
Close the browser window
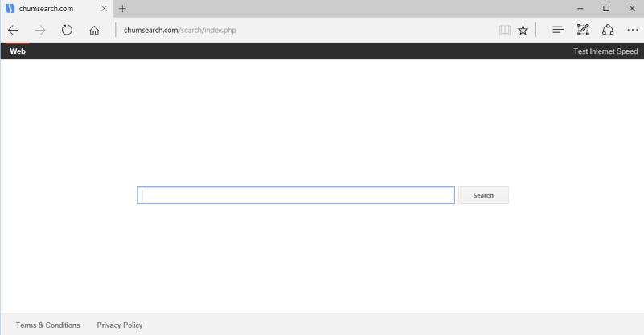tap(632, 8)
